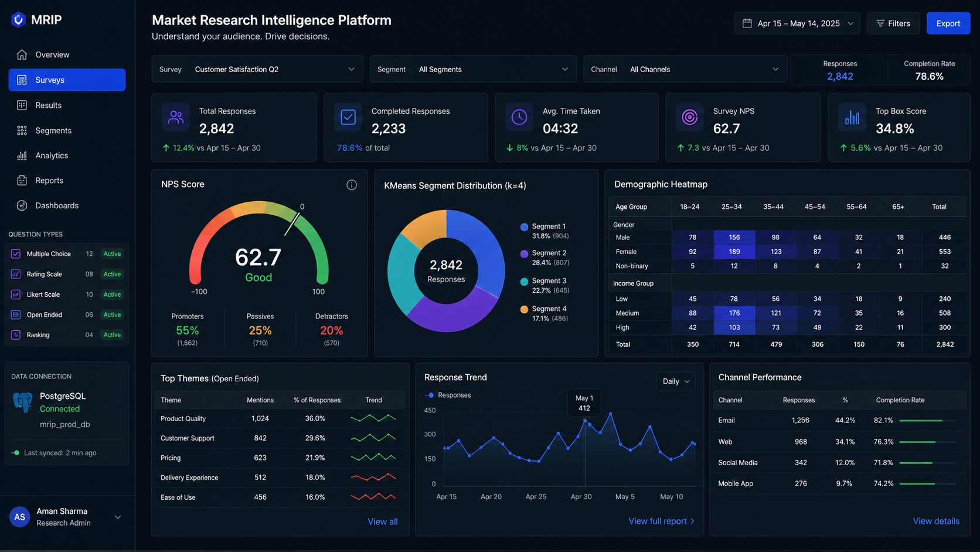Image resolution: width=980 pixels, height=552 pixels.
Task: Open the Segment All Segments dropdown
Action: click(x=473, y=69)
